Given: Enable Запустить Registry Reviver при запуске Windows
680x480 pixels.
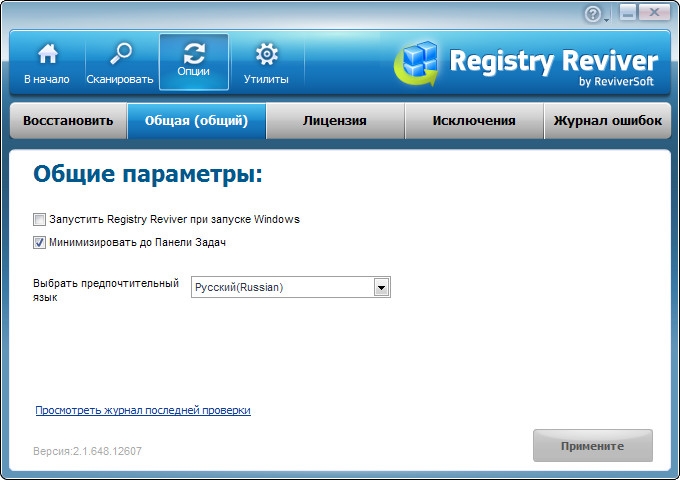Looking at the screenshot, I should click(40, 219).
